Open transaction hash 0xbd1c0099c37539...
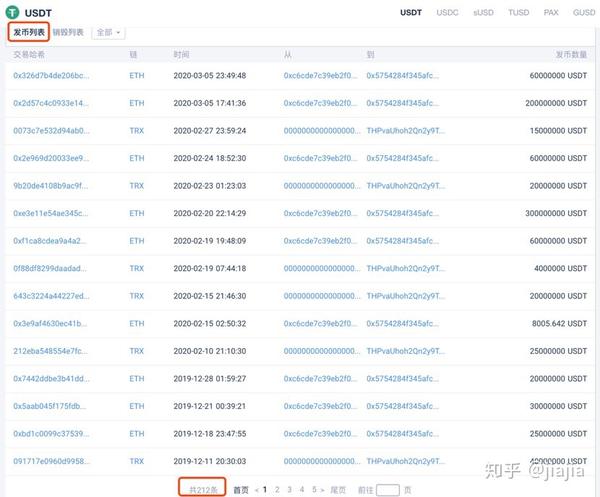 [x=51, y=434]
